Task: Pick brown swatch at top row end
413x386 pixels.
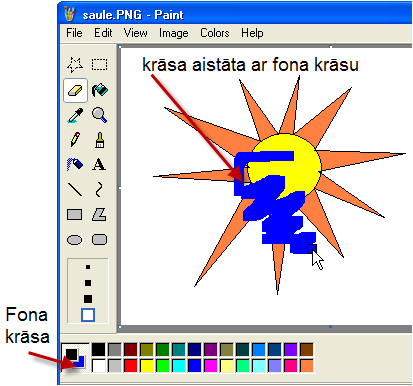Action: (x=307, y=350)
